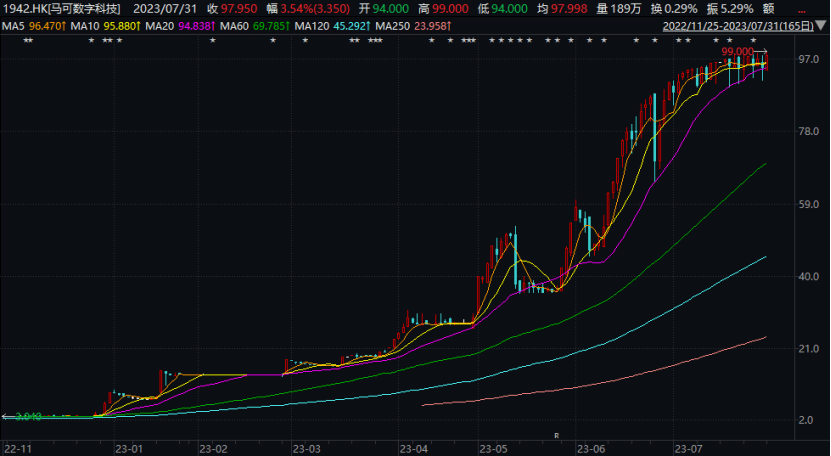
Task: Click the 21.0 price axis label
Action: click(809, 349)
